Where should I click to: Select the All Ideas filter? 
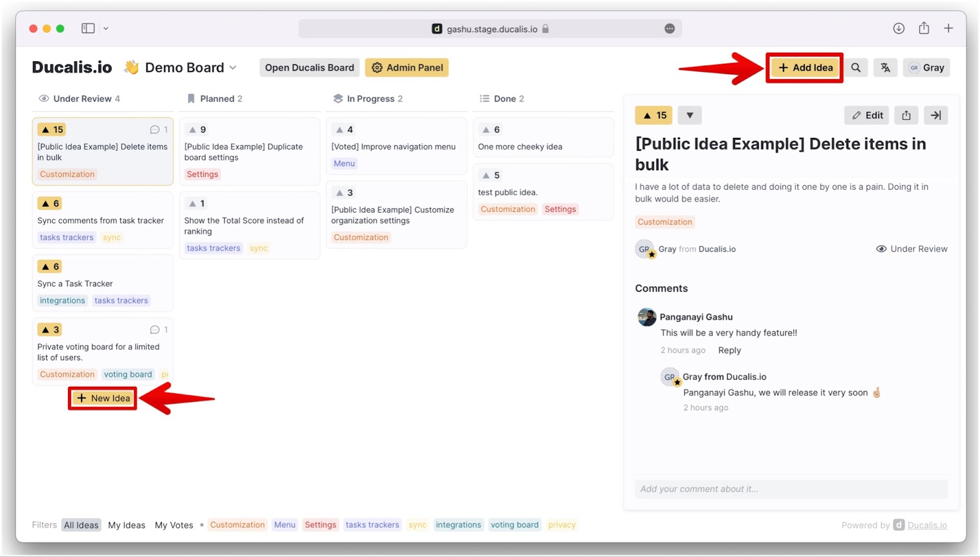81,525
